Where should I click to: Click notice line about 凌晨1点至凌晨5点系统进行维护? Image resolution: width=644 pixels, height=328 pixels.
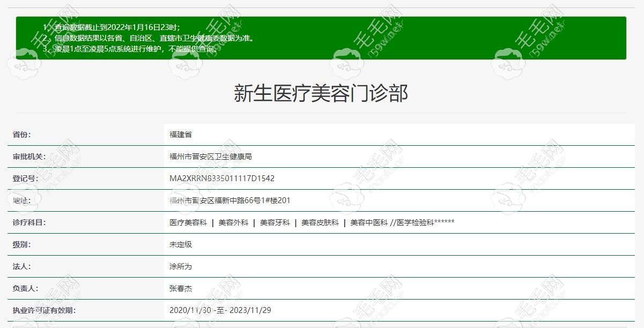(x=130, y=49)
